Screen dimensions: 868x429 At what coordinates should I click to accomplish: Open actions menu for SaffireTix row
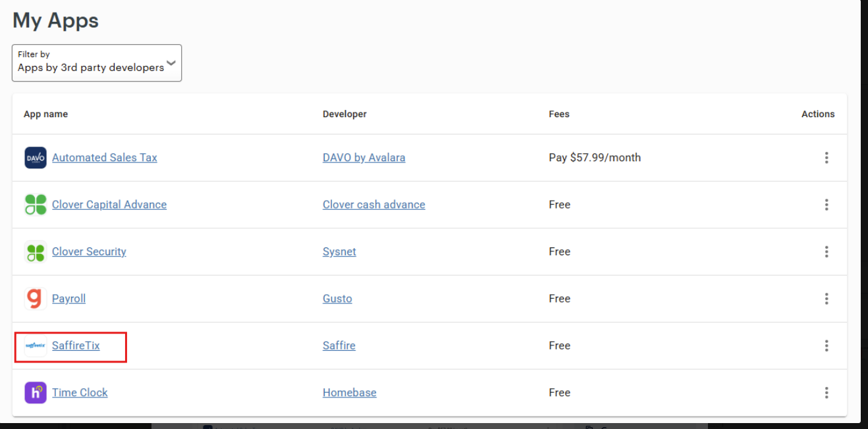[827, 345]
